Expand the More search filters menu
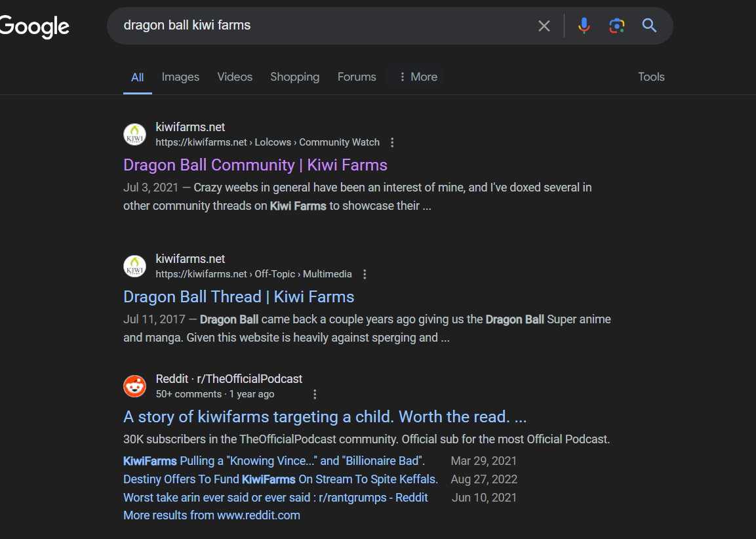The width and height of the screenshot is (756, 539). click(418, 77)
